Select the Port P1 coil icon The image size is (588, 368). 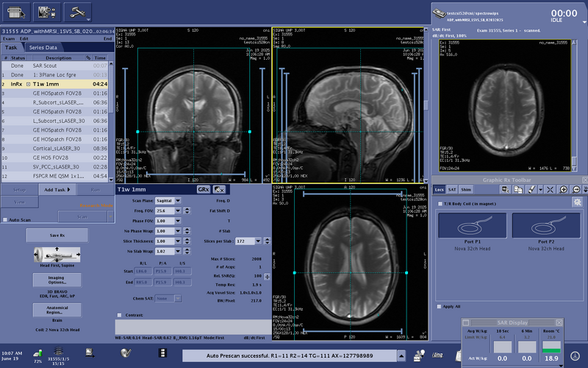click(x=473, y=225)
